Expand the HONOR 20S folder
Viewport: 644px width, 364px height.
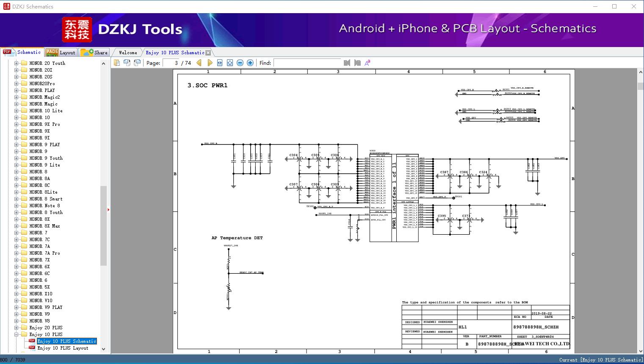(16, 77)
